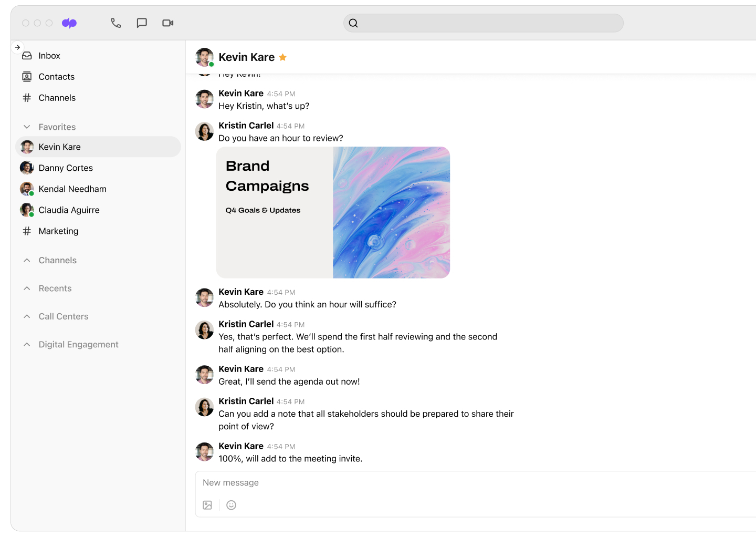The height and width of the screenshot is (536, 756).
Task: Start a phone call from the top toolbar
Action: coord(115,23)
